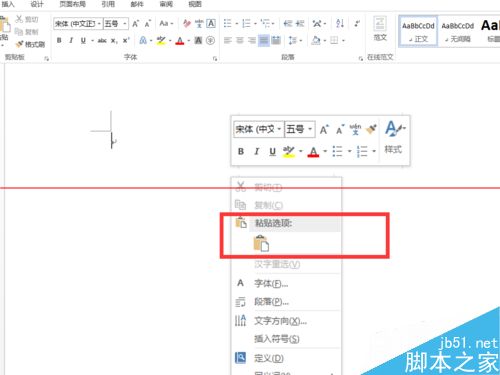Image resolution: width=500 pixels, height=375 pixels.
Task: Click Shrink Font icon in ribbon
Action: pyautogui.click(x=147, y=24)
